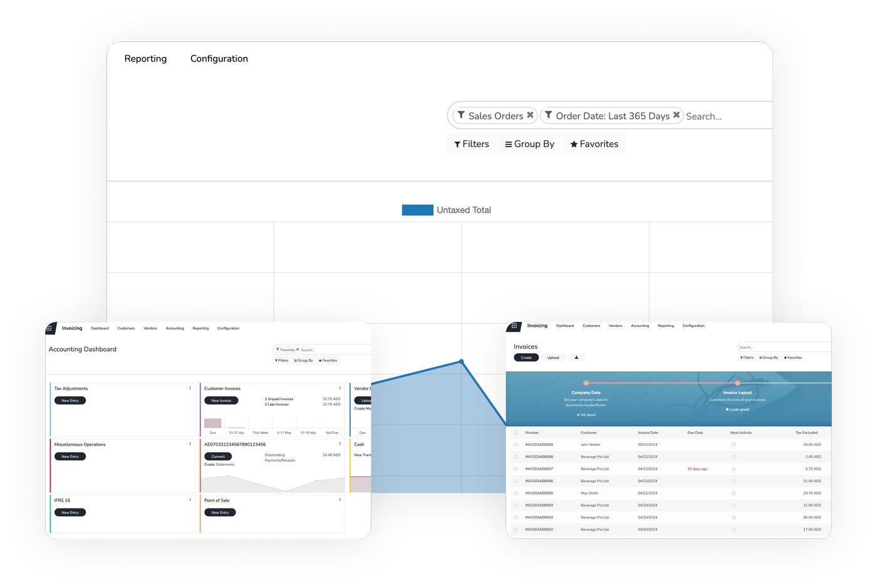Screen dimensions: 877x588
Task: Open the apps grid in Accounting Dashboard window
Action: pos(49,328)
